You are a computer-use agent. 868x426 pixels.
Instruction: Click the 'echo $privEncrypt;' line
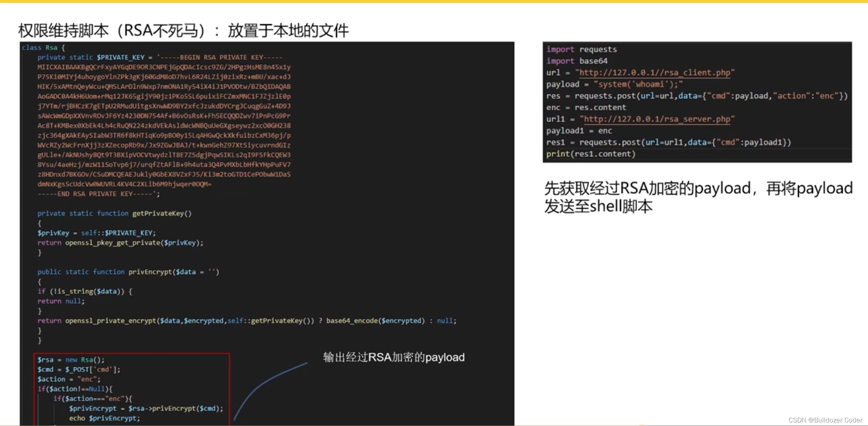point(104,418)
